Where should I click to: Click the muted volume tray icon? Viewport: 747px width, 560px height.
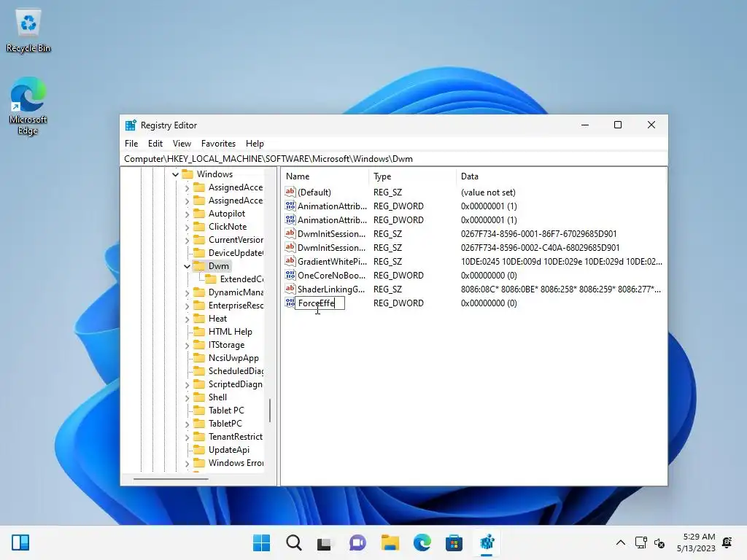(x=659, y=542)
